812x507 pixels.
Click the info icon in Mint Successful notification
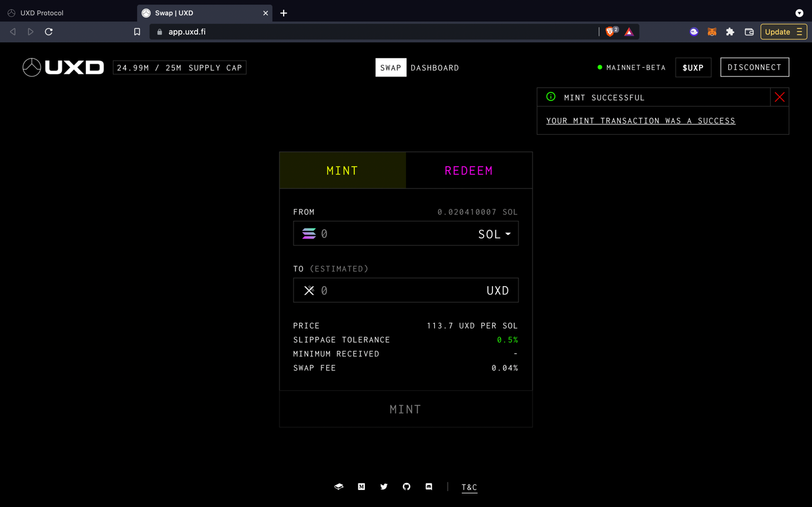551,97
